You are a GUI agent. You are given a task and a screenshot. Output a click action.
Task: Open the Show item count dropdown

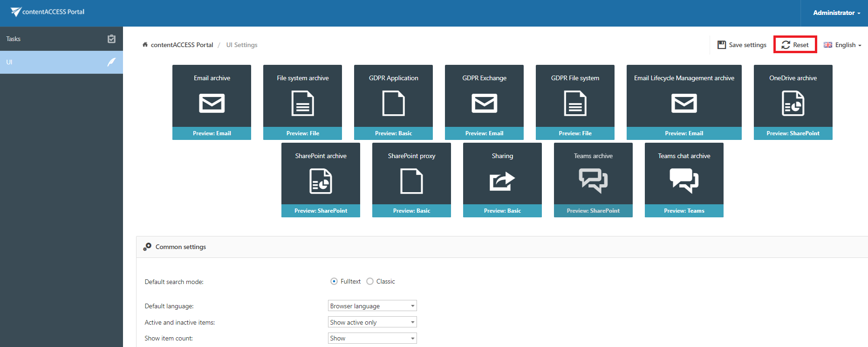pos(372,338)
